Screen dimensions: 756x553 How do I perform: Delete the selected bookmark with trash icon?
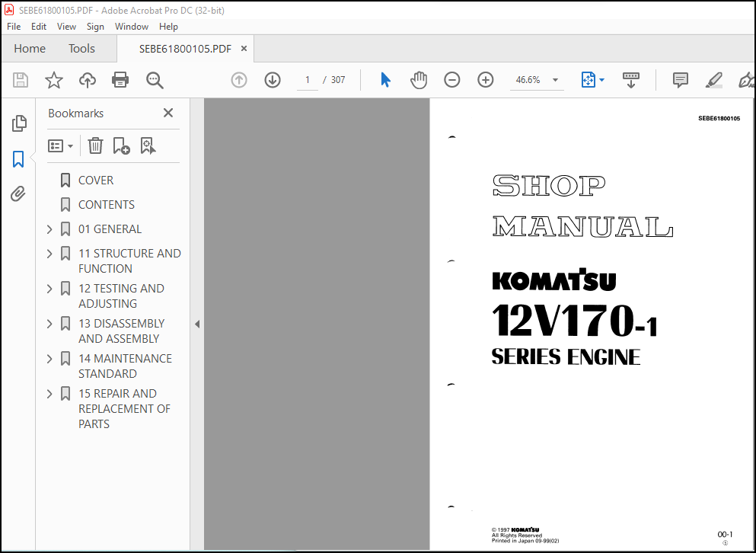(x=95, y=145)
